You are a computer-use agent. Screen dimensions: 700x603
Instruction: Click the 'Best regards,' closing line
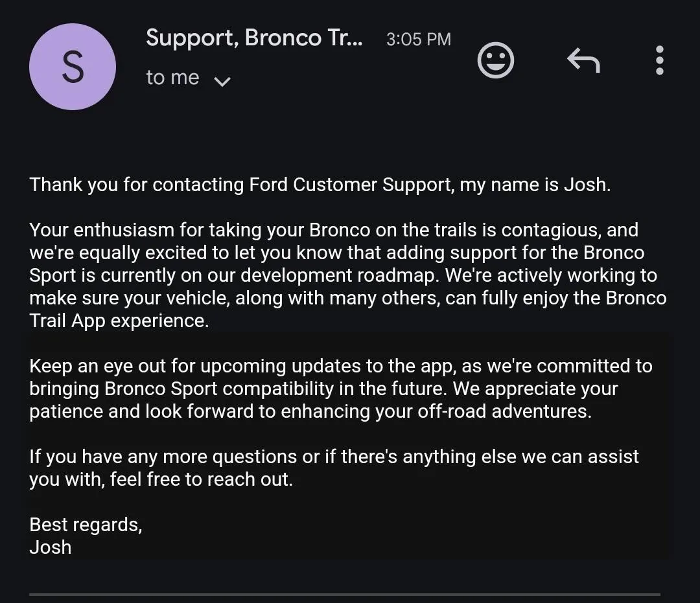pyautogui.click(x=86, y=524)
